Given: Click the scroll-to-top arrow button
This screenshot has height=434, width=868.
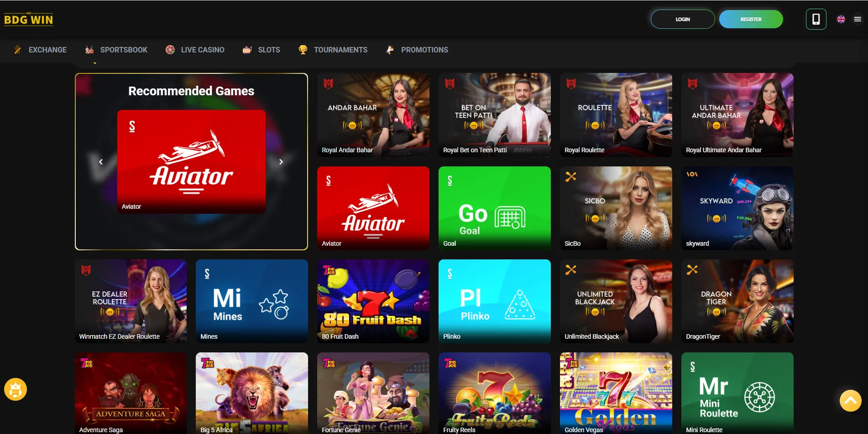Looking at the screenshot, I should tap(851, 401).
